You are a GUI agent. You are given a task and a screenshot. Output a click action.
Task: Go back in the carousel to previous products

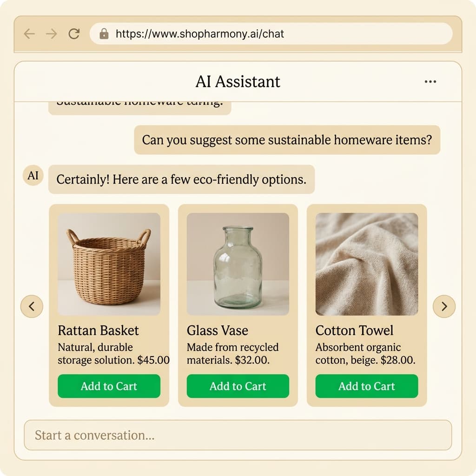click(32, 306)
